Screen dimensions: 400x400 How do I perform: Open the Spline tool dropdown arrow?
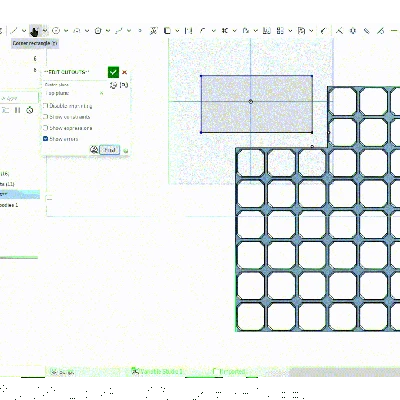(129, 31)
